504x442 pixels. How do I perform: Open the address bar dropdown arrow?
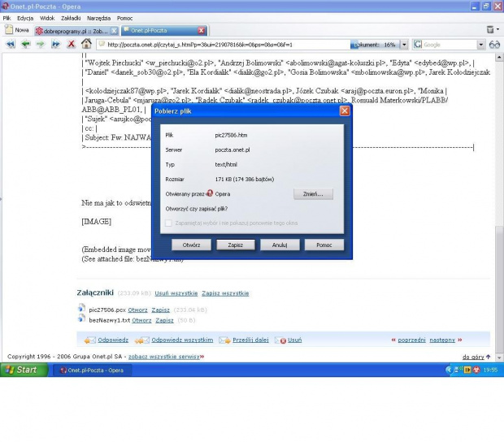(x=404, y=45)
